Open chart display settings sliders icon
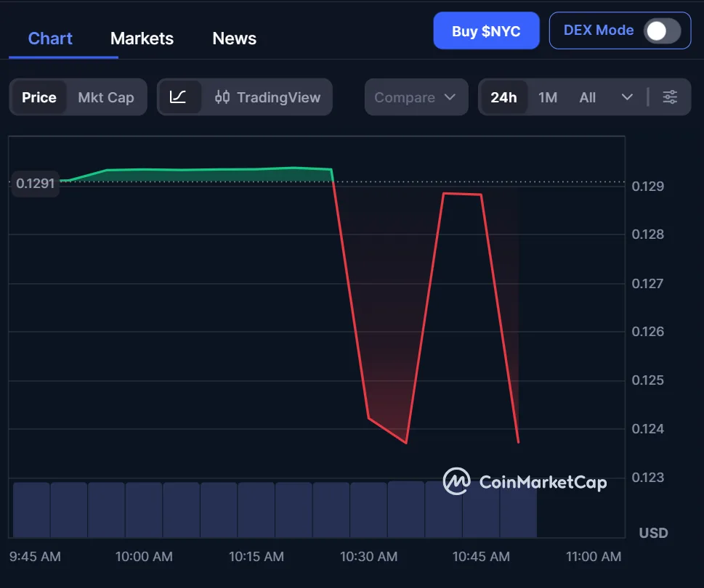Screen dimensions: 704x588 pos(670,96)
